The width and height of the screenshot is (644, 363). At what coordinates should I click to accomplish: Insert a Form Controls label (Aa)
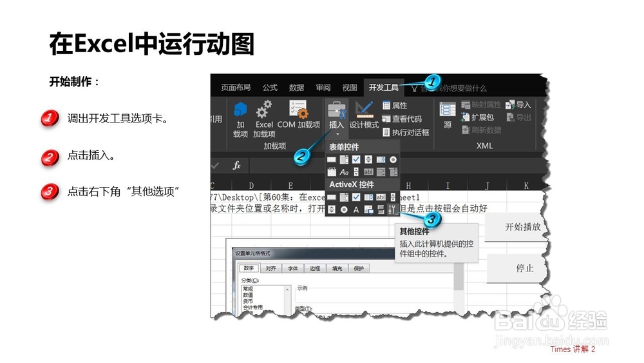pos(344,172)
